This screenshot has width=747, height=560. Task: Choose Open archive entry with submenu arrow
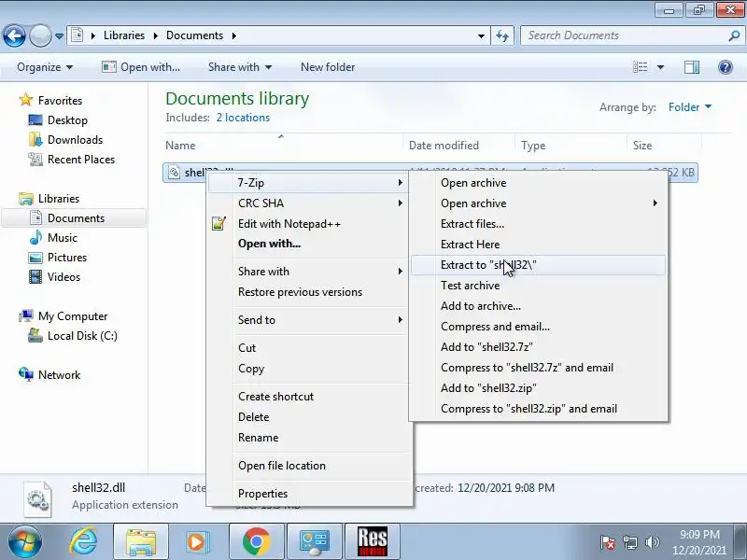pyautogui.click(x=539, y=203)
